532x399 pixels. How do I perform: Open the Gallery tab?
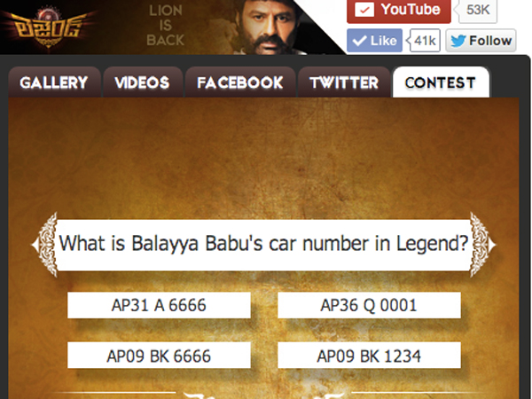54,82
